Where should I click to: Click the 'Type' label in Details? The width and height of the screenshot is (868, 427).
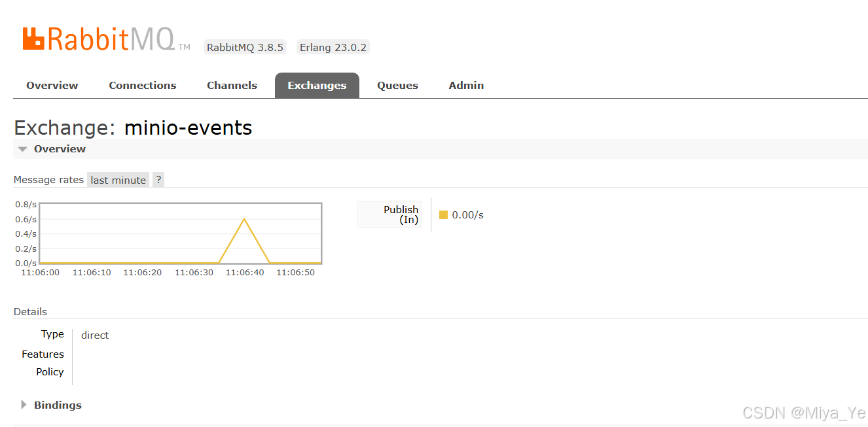(x=52, y=334)
